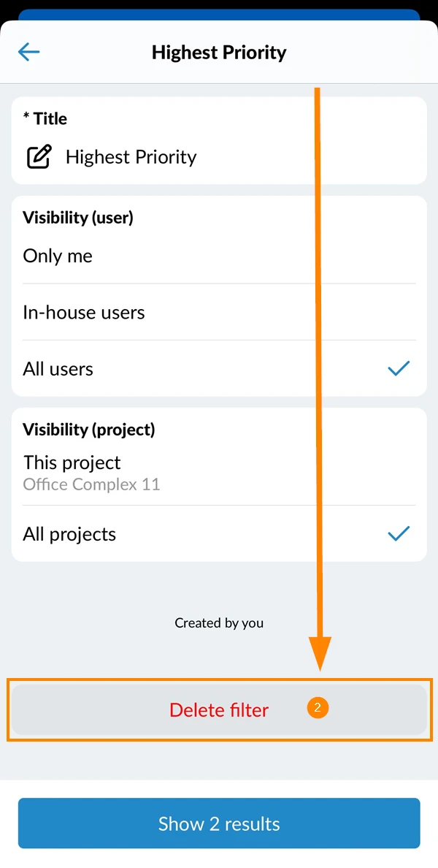Select This project visibility option
Screen dimensions: 438x868
(219, 473)
